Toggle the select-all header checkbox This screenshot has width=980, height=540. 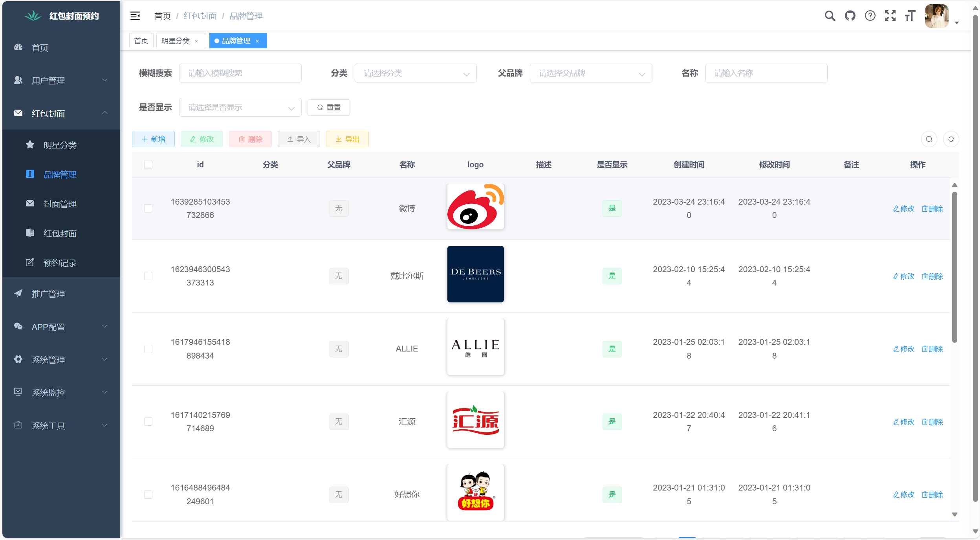(x=148, y=165)
